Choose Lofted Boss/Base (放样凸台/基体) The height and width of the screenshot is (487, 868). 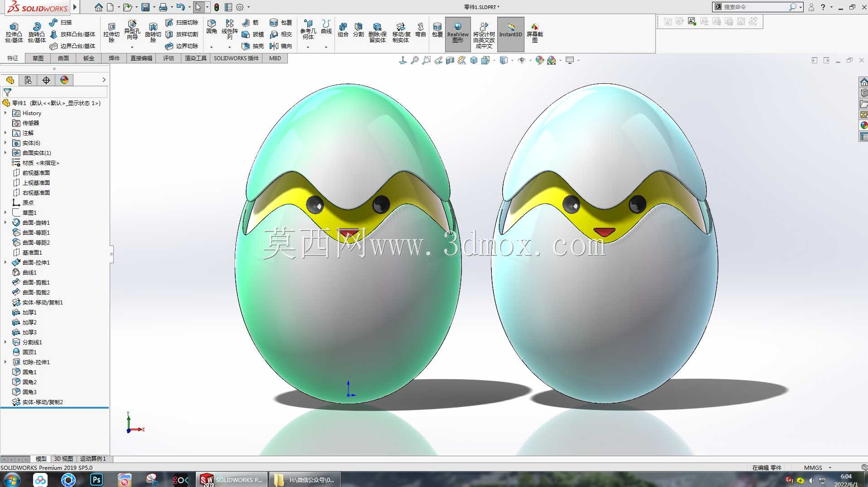tap(73, 34)
